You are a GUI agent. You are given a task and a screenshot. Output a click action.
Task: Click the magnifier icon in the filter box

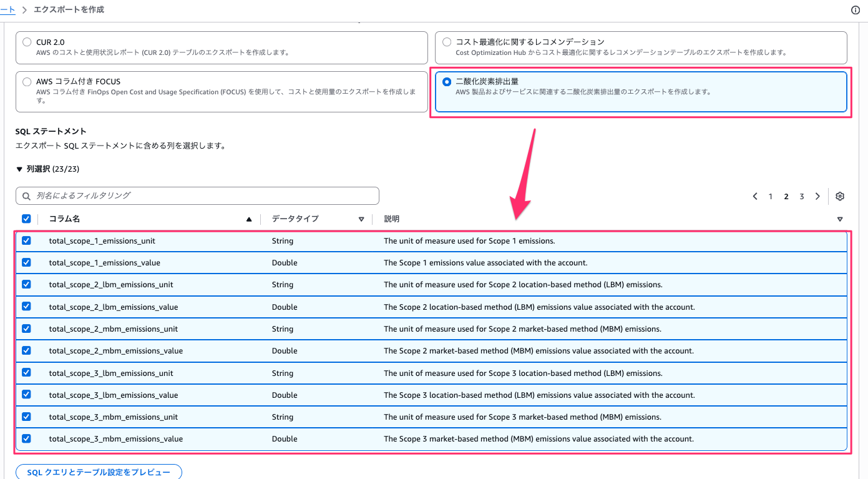25,195
